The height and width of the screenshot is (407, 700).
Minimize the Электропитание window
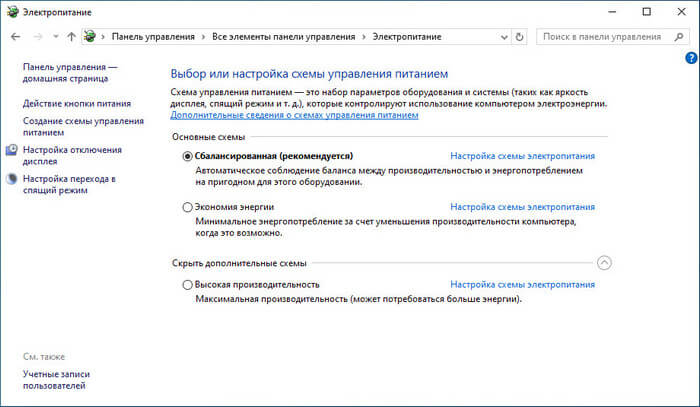[x=612, y=12]
